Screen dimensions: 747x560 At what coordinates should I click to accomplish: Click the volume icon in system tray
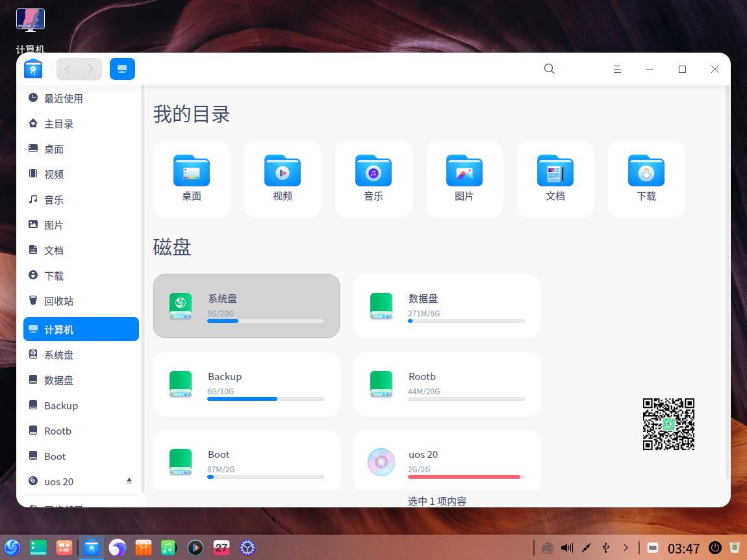(x=566, y=548)
